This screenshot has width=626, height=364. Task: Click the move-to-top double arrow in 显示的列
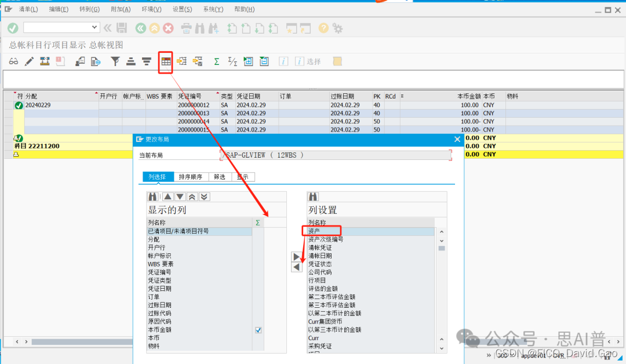click(x=192, y=197)
